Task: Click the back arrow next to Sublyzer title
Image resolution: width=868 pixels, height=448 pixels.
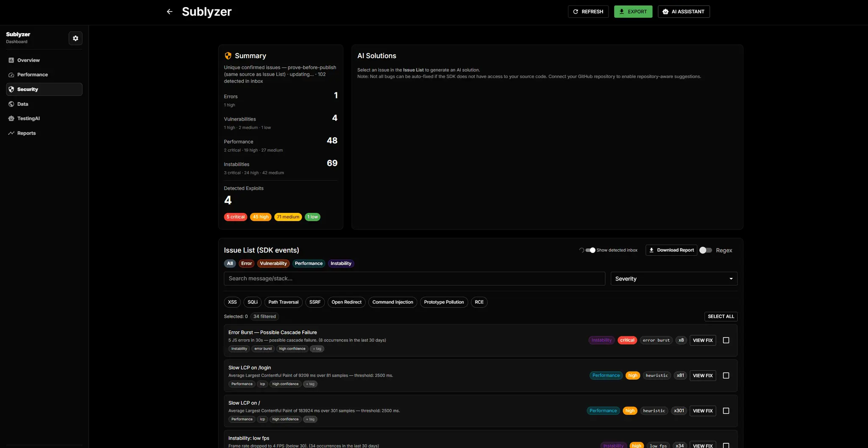Action: pos(170,11)
